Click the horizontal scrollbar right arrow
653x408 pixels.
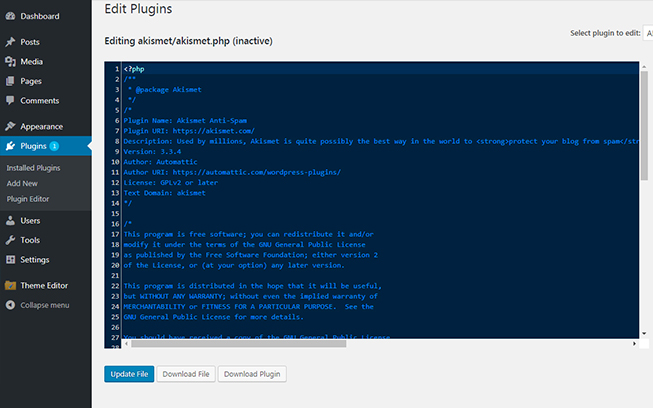click(634, 343)
